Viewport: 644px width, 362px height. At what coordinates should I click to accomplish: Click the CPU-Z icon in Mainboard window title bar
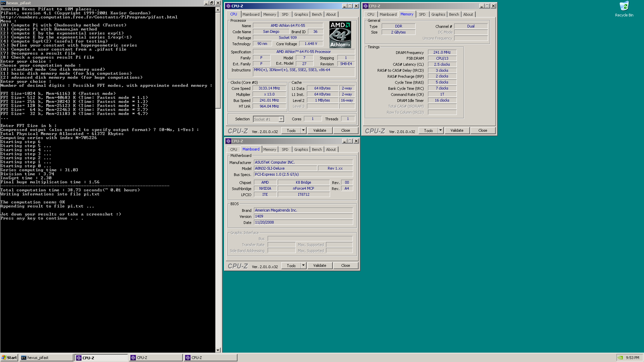click(228, 141)
